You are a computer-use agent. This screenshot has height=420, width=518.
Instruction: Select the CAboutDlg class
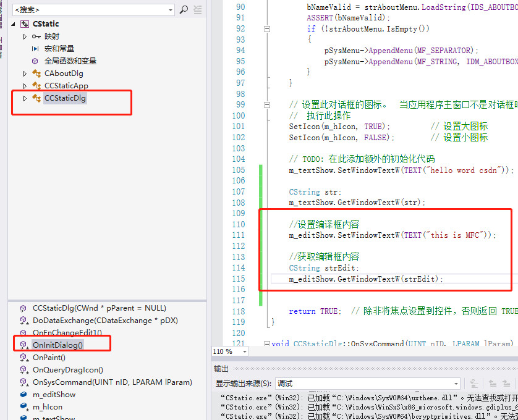coord(64,73)
